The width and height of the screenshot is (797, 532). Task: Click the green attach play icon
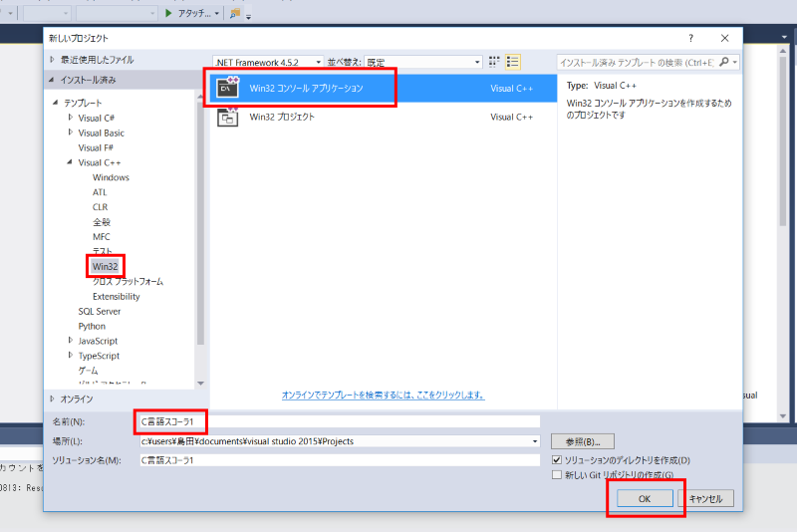[168, 13]
